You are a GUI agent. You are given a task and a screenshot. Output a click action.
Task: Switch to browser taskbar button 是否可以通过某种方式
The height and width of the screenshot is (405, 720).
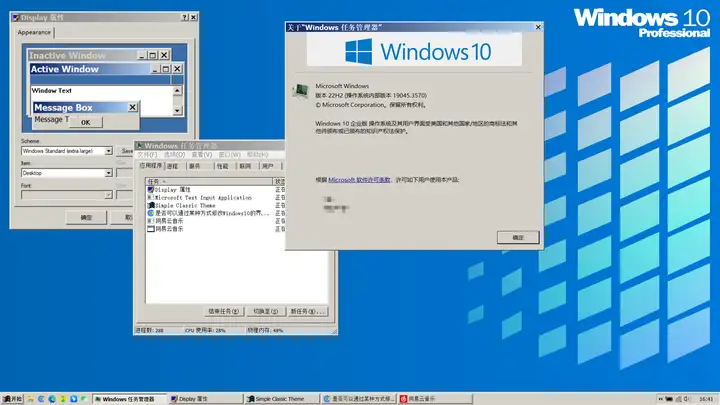tap(358, 399)
